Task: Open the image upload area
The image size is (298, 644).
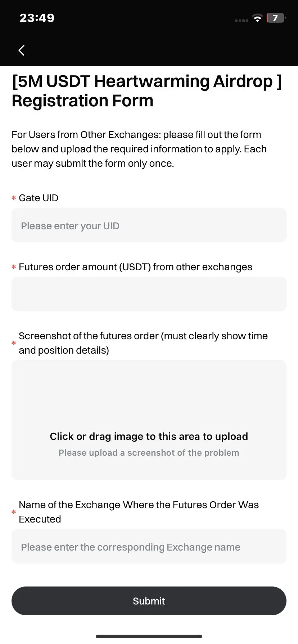Action: [x=149, y=420]
